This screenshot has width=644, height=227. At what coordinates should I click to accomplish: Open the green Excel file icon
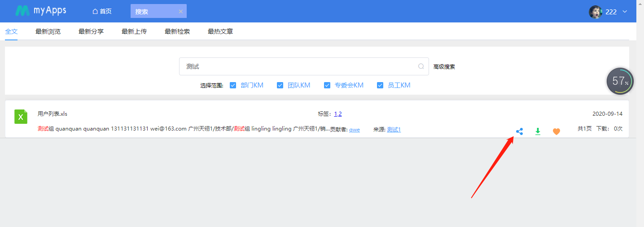pyautogui.click(x=21, y=117)
